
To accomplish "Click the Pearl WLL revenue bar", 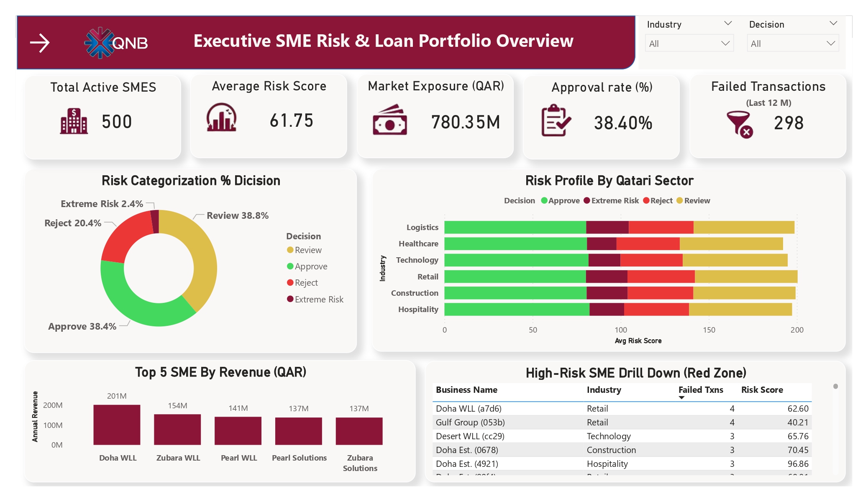I will coord(238,431).
